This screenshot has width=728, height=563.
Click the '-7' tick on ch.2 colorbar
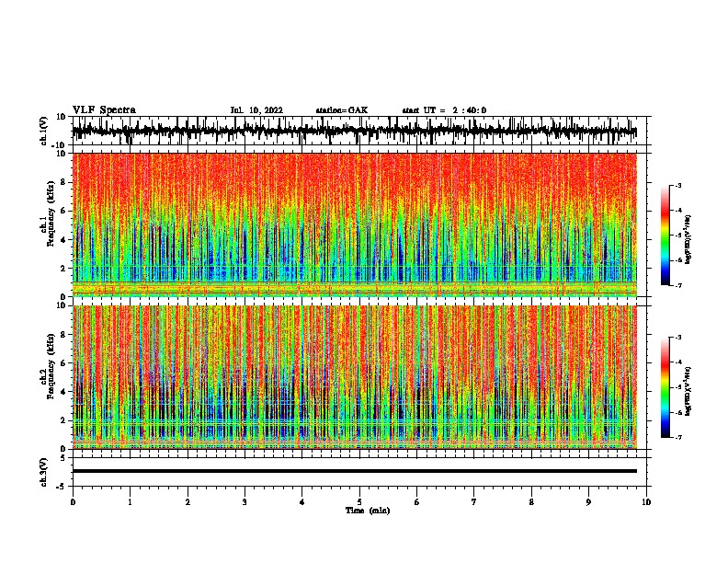coord(678,438)
